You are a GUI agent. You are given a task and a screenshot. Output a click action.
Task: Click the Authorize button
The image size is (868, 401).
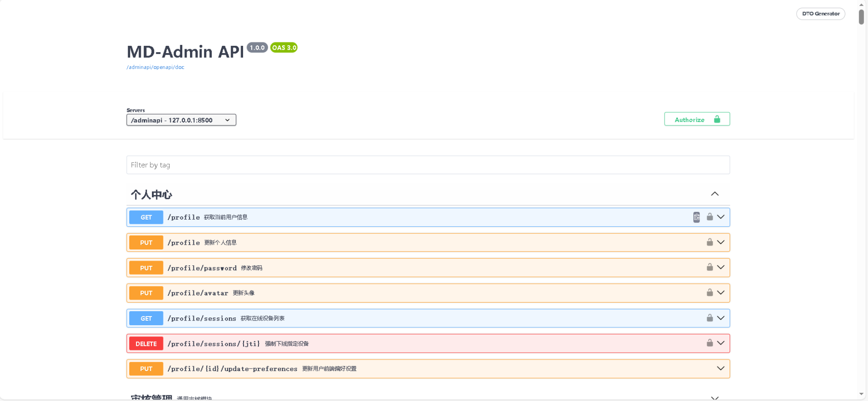[x=697, y=119]
